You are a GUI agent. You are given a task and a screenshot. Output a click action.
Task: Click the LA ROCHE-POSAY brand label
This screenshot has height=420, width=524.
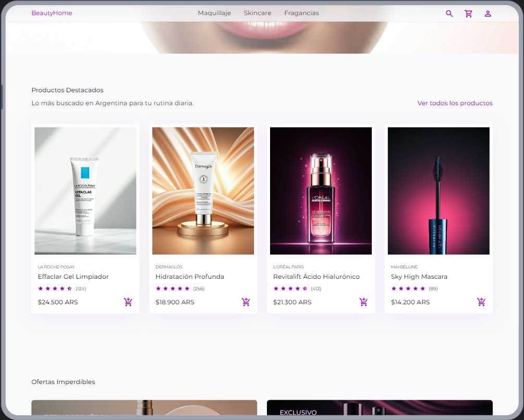[x=56, y=267]
